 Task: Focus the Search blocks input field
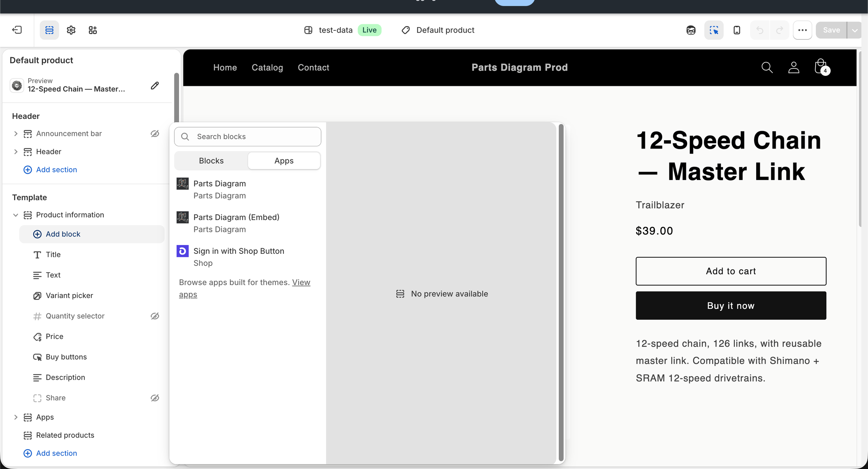(x=247, y=137)
